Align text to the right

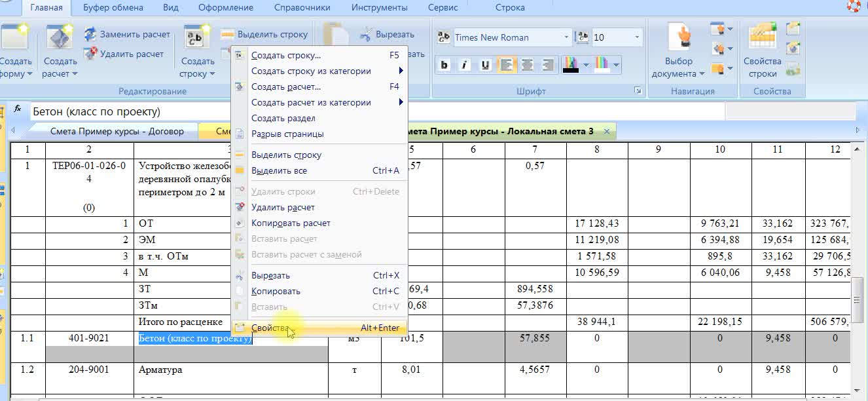coord(548,64)
